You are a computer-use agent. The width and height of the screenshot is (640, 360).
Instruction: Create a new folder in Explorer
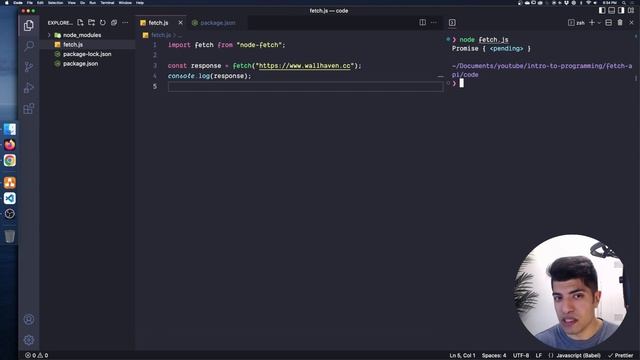click(x=91, y=22)
